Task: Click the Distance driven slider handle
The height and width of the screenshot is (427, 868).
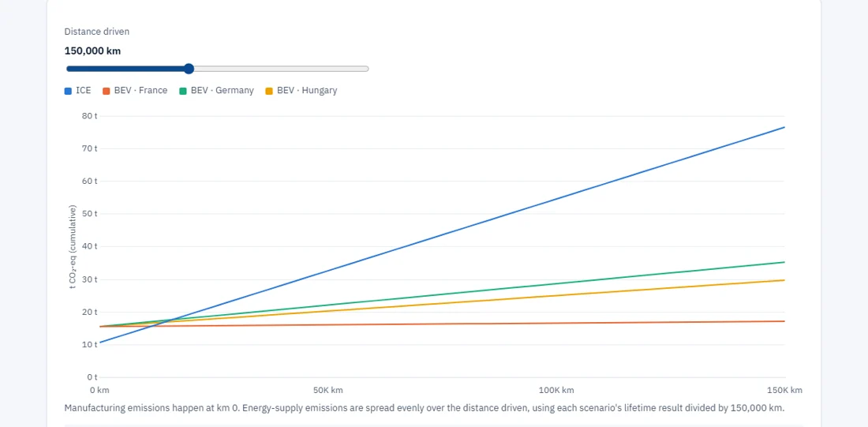Action: (x=189, y=69)
